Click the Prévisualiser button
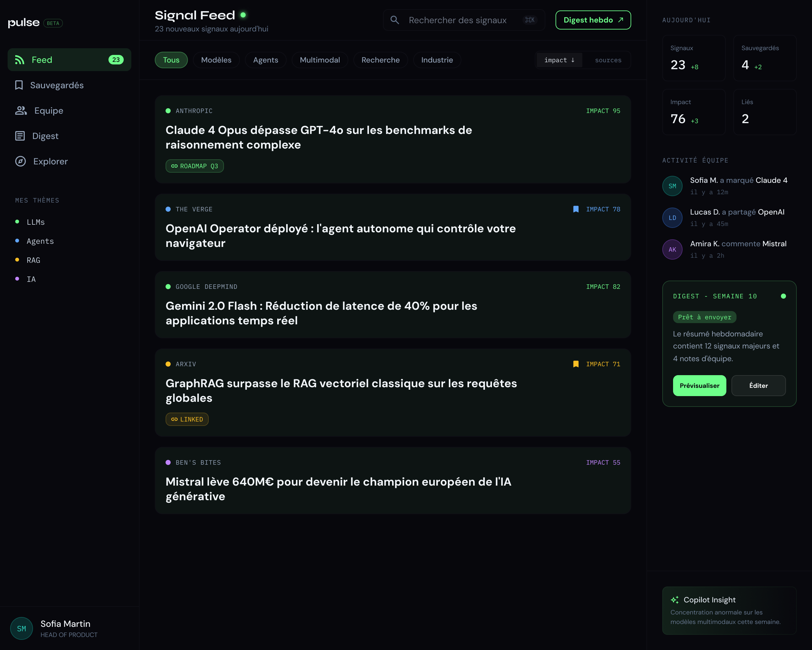Image resolution: width=812 pixels, height=650 pixels. [x=699, y=386]
